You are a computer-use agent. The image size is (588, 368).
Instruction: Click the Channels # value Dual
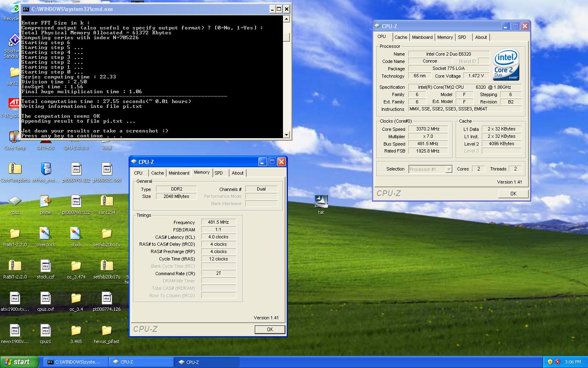tap(261, 189)
